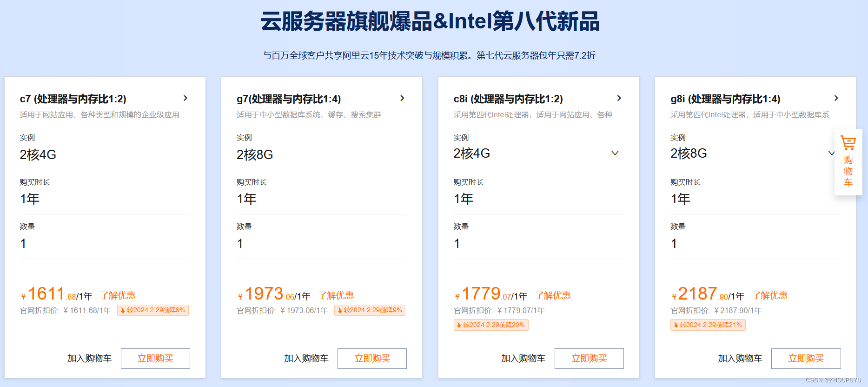The image size is (868, 387).
Task: Click the 较2024.2.29前降9% discount tag
Action: coord(370,310)
